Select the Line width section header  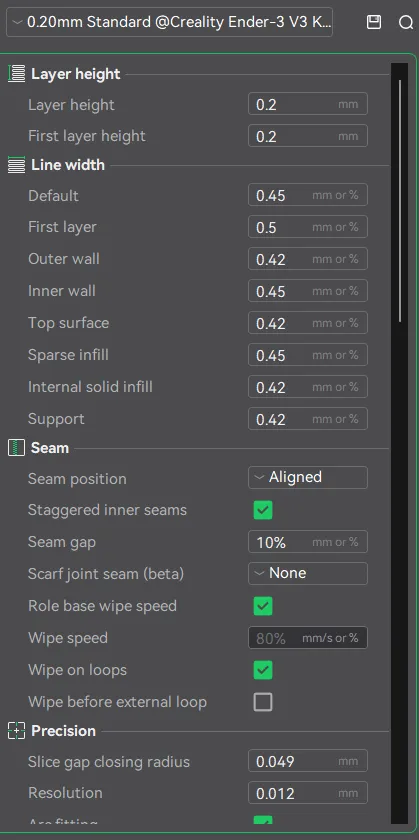68,165
